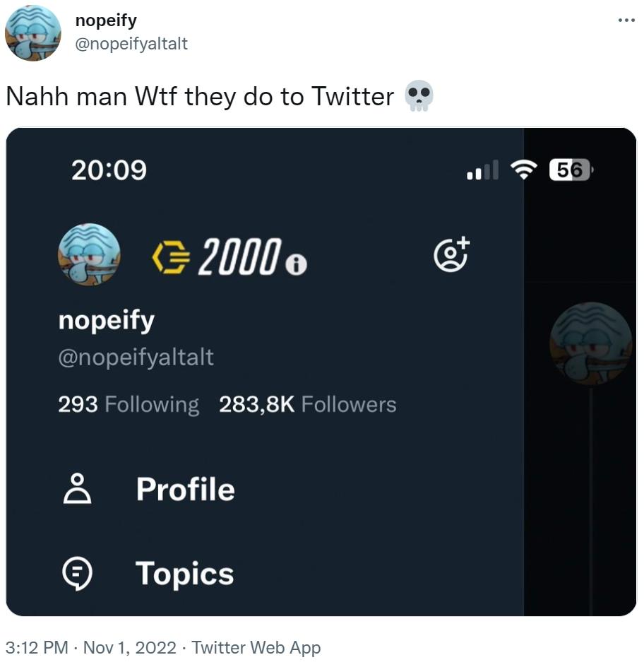
Task: Open the 283,8K Followers list
Action: pyautogui.click(x=307, y=403)
